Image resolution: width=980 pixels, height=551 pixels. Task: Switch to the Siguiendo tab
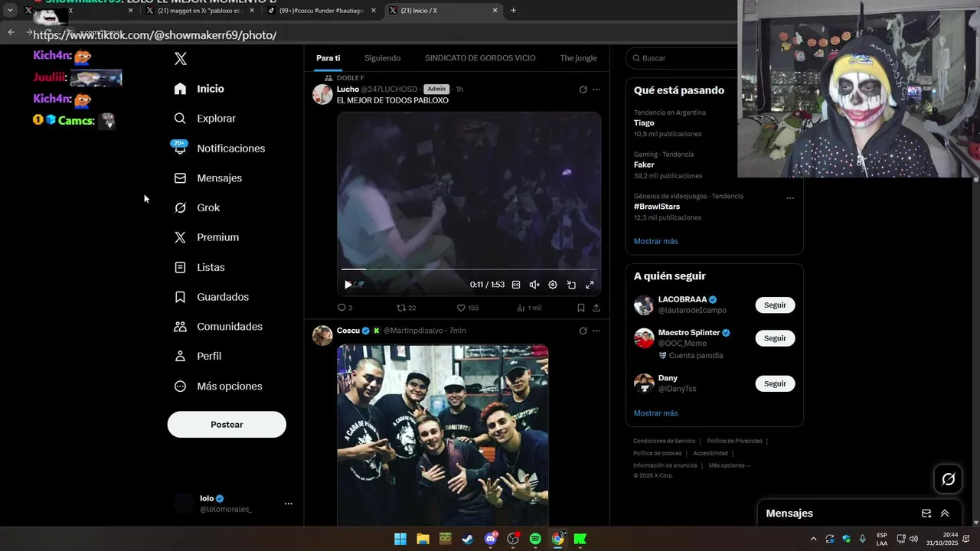tap(382, 58)
